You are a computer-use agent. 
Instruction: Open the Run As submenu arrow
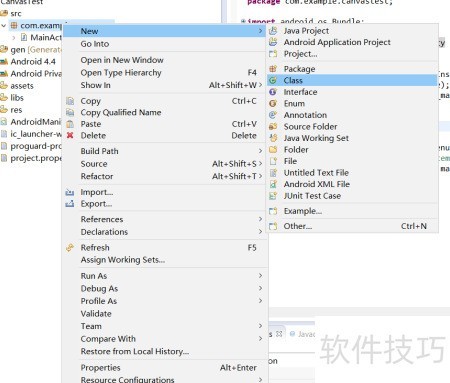coord(260,276)
